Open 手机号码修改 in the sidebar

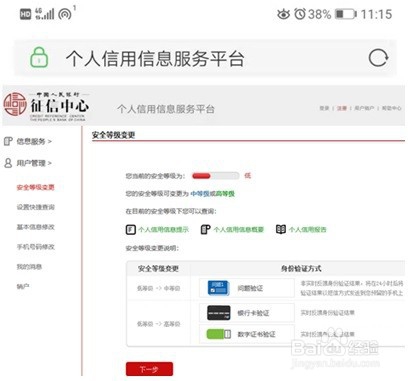pos(36,247)
